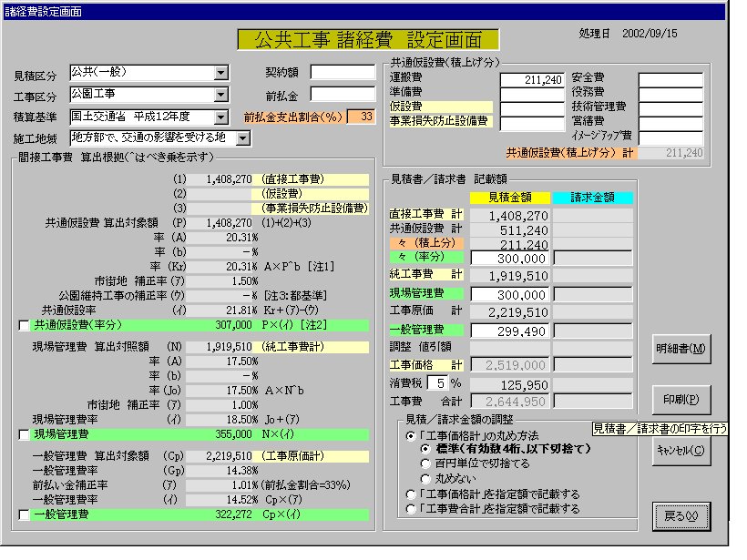Viewport: 747px width, 560px height.
Task: Choose the 丸めない radio option
Action: click(x=425, y=478)
